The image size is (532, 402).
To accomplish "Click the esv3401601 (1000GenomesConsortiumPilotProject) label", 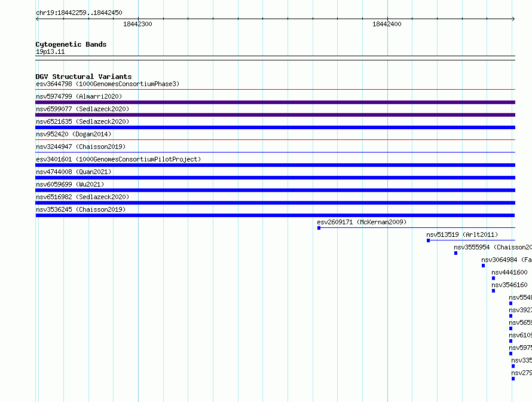I will pos(118,159).
